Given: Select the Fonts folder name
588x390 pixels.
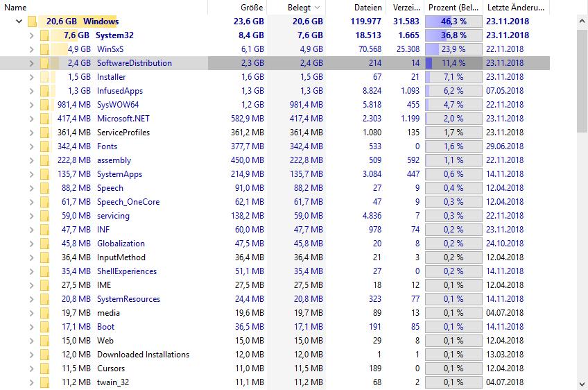Looking at the screenshot, I should (107, 146).
